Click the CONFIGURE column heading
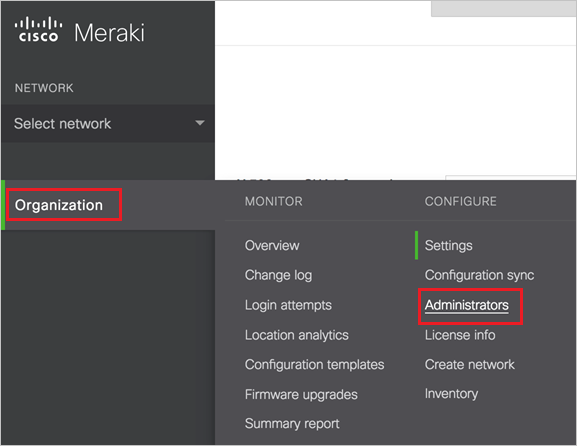 tap(461, 201)
